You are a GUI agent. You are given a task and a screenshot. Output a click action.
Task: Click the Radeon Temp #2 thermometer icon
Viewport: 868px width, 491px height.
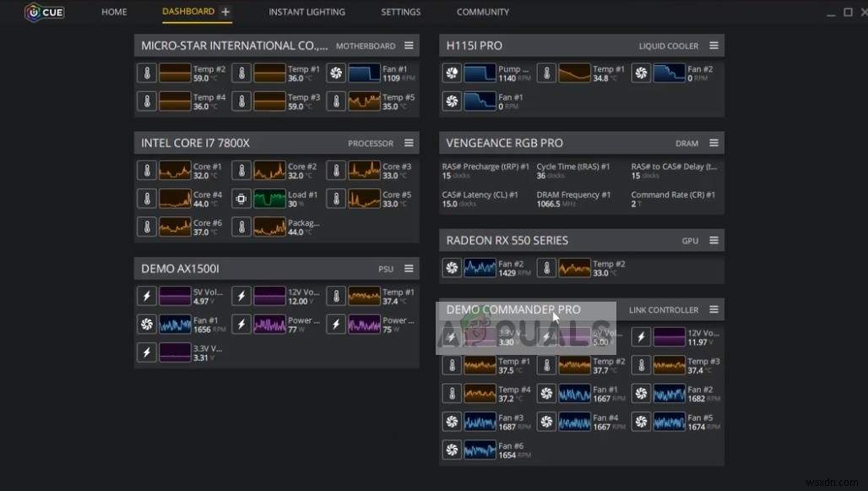[x=546, y=268]
